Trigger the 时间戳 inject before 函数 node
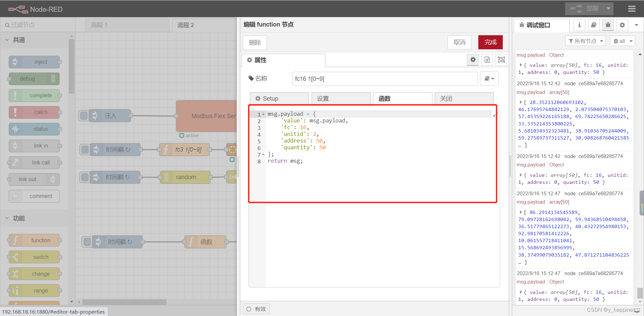Viewport: 644px width, 316px height. 87,242
